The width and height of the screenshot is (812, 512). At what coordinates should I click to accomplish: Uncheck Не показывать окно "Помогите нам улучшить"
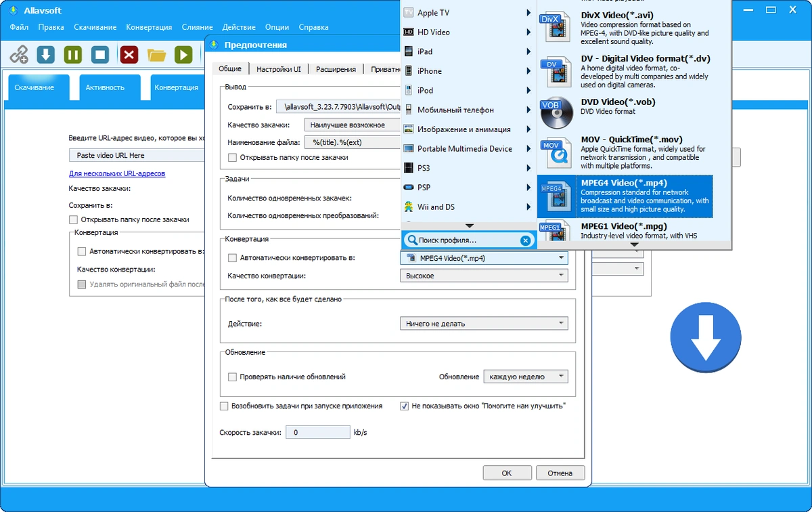point(405,406)
